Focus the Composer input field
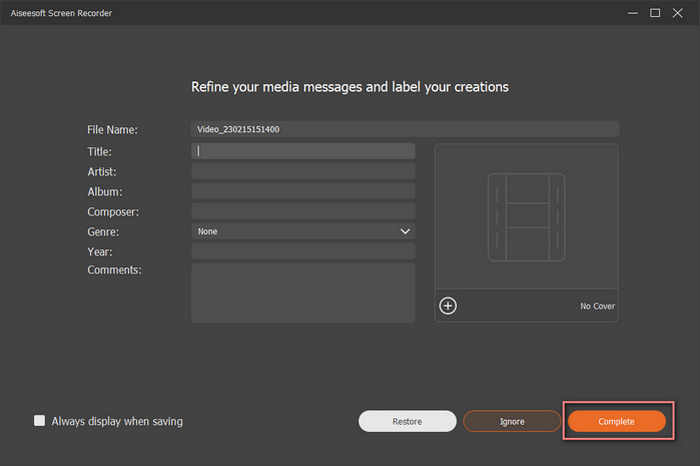 click(303, 211)
